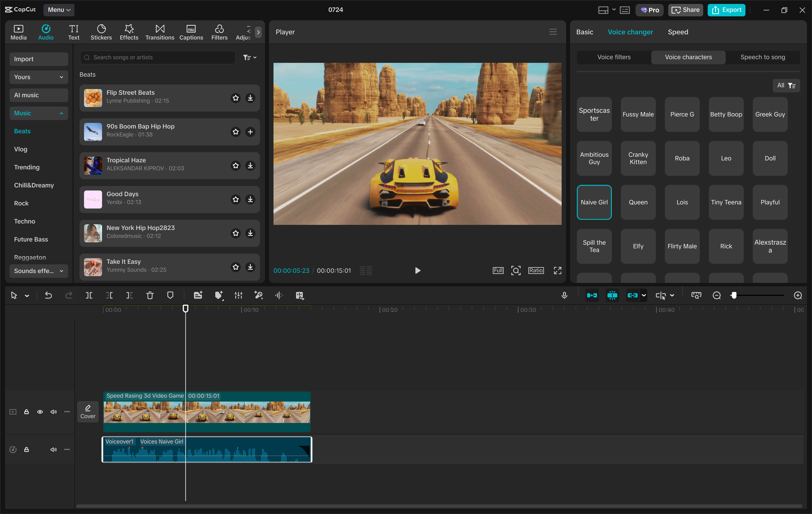The image size is (812, 514).
Task: Switch to the Speed tab
Action: [678, 32]
